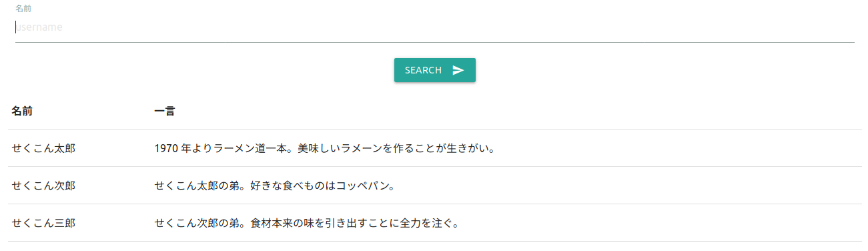Screen dimensions: 868x251
Task: Click the せくこん太郎 name cell
Action: click(x=43, y=148)
